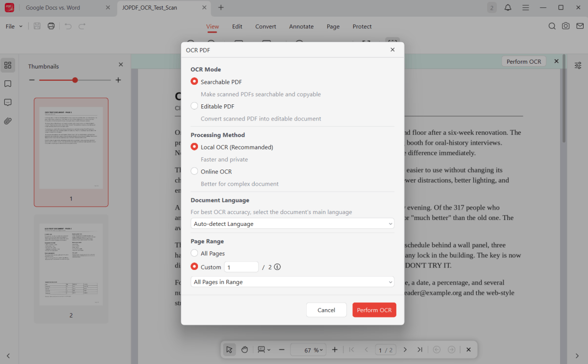The width and height of the screenshot is (588, 364).
Task: Switch to the View tab
Action: 213,26
